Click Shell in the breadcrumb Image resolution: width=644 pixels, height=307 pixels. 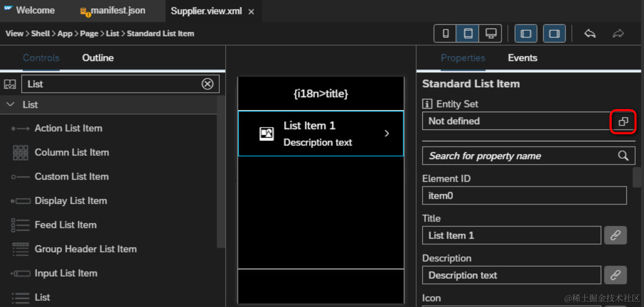[40, 34]
